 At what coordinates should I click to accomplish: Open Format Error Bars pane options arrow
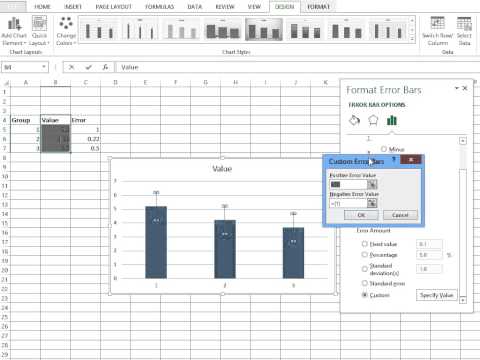(457, 88)
